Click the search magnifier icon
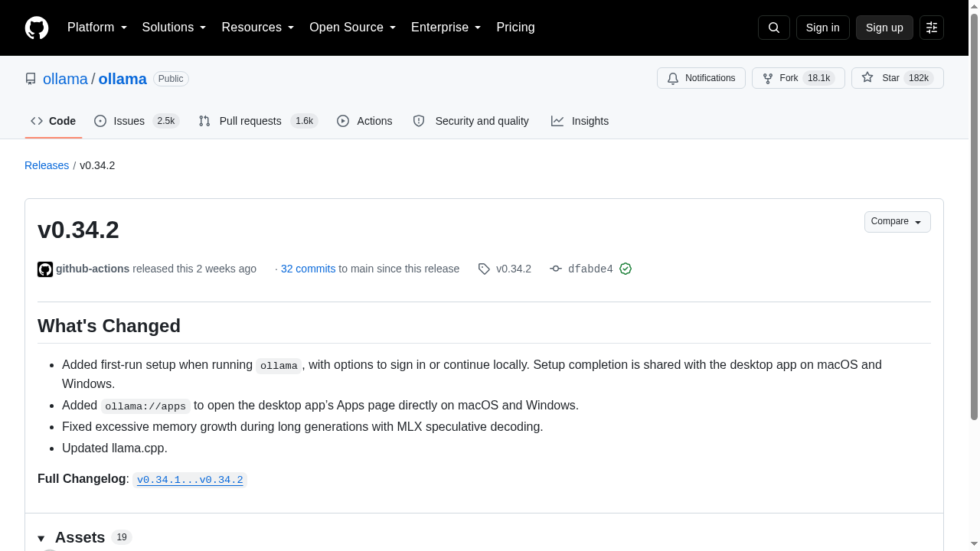980x551 pixels. coord(774,28)
